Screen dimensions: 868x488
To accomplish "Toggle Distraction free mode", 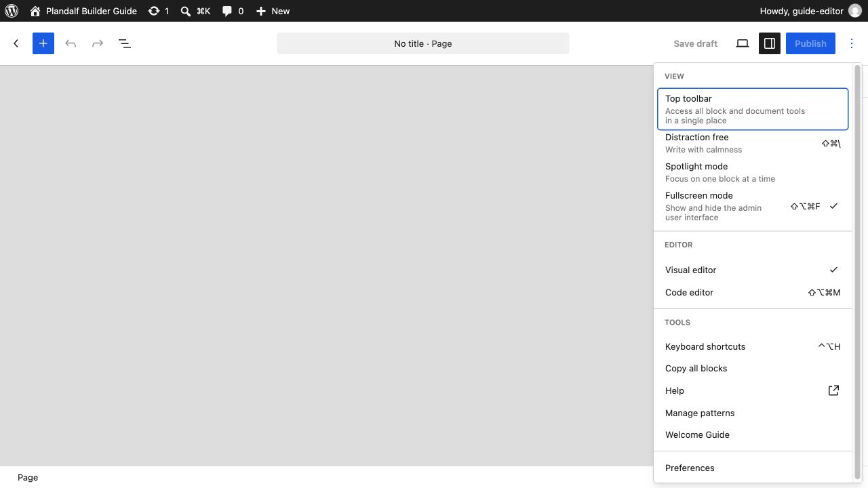I will tap(753, 143).
